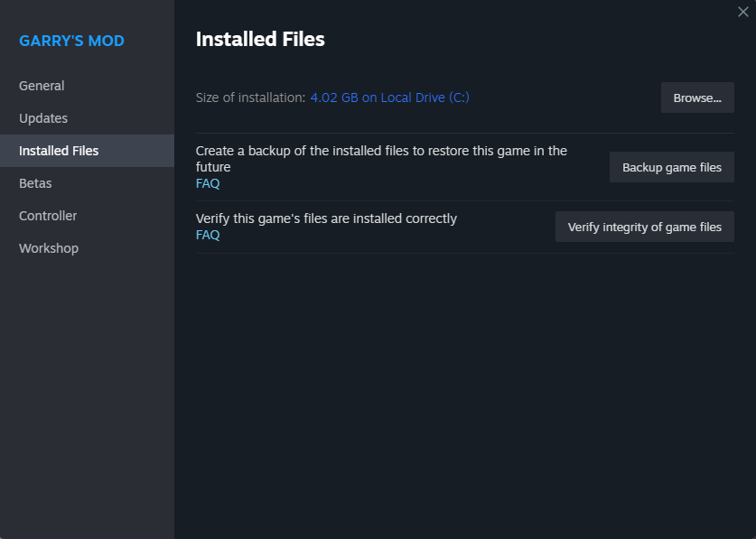Verify integrity of game files

point(644,227)
